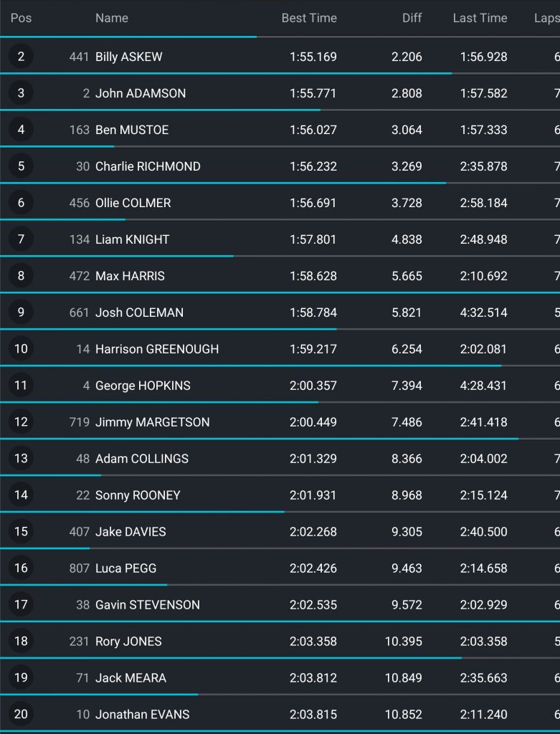The height and width of the screenshot is (734, 560).
Task: Click George HOPKINS' last time 4:28.431
Action: (x=483, y=386)
